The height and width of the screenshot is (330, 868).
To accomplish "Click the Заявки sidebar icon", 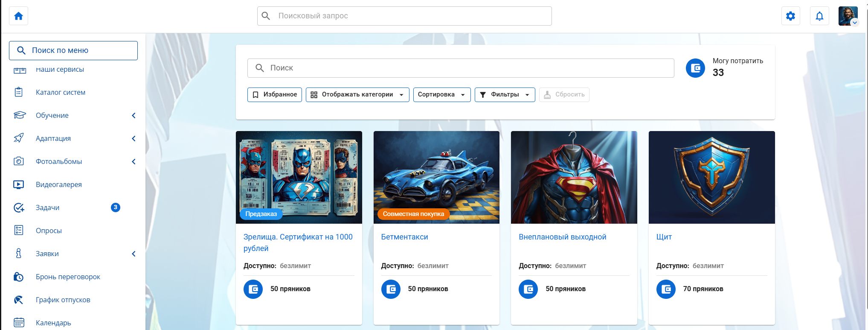I will pos(19,254).
